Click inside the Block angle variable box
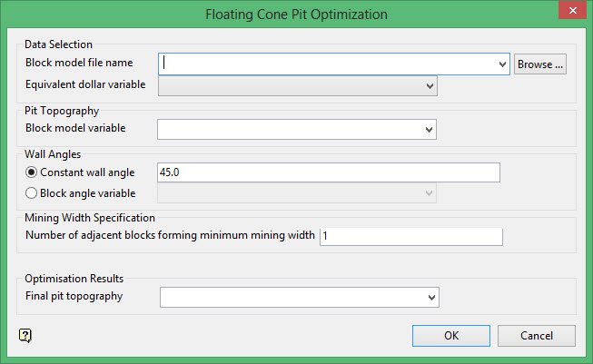This screenshot has height=364, width=593. [x=289, y=192]
